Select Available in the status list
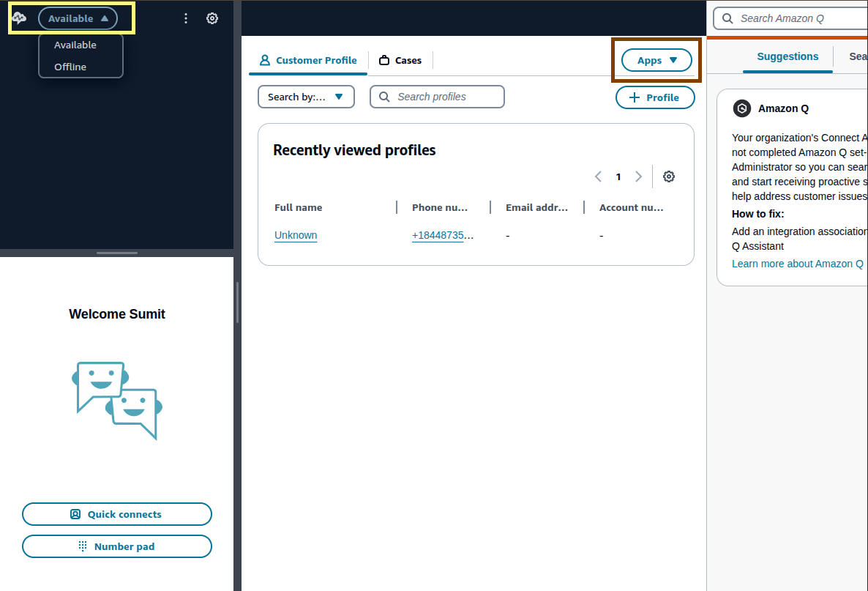This screenshot has height=591, width=868. click(75, 45)
